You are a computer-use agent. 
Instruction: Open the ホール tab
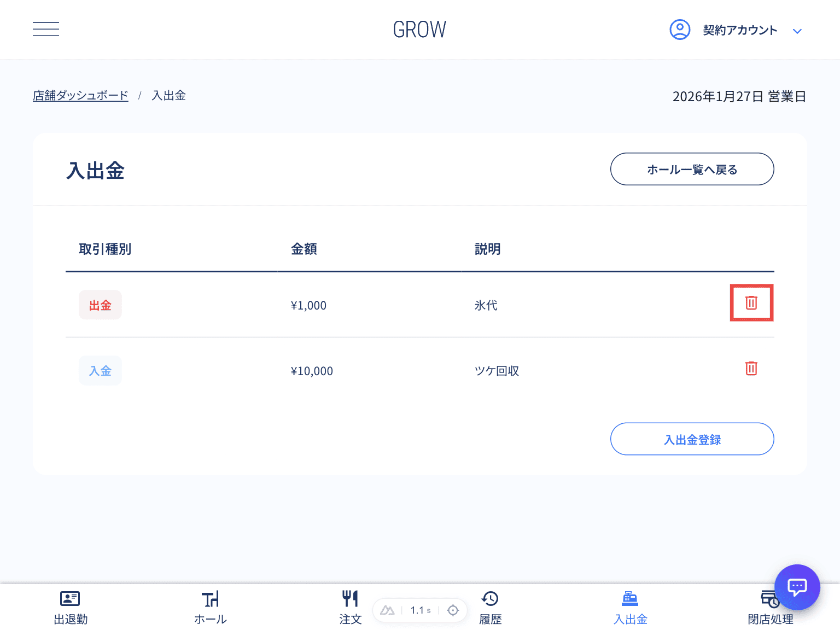[211, 608]
